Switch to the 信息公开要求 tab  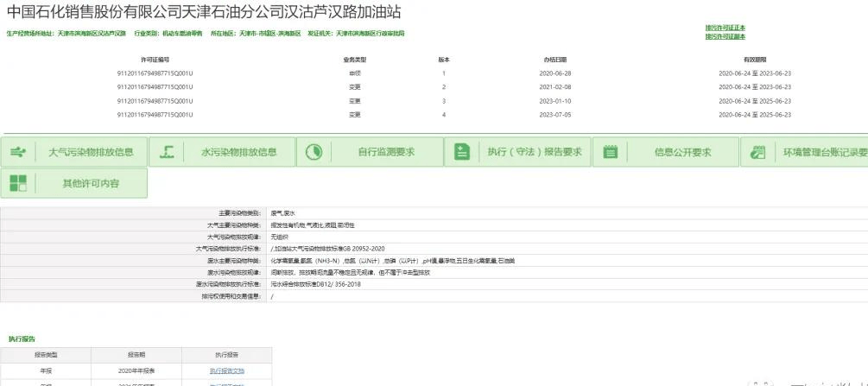(x=666, y=152)
